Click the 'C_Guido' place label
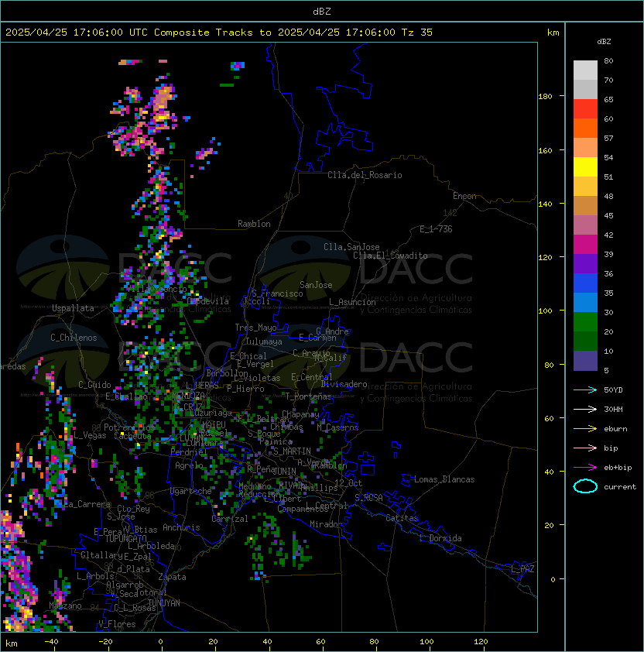644x652 pixels. [94, 385]
